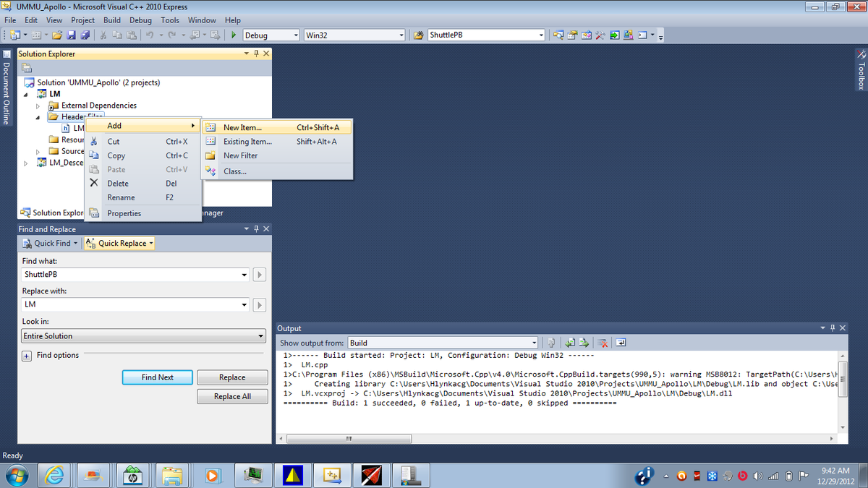The height and width of the screenshot is (488, 868).
Task: Click the Quick Find button
Action: 51,244
